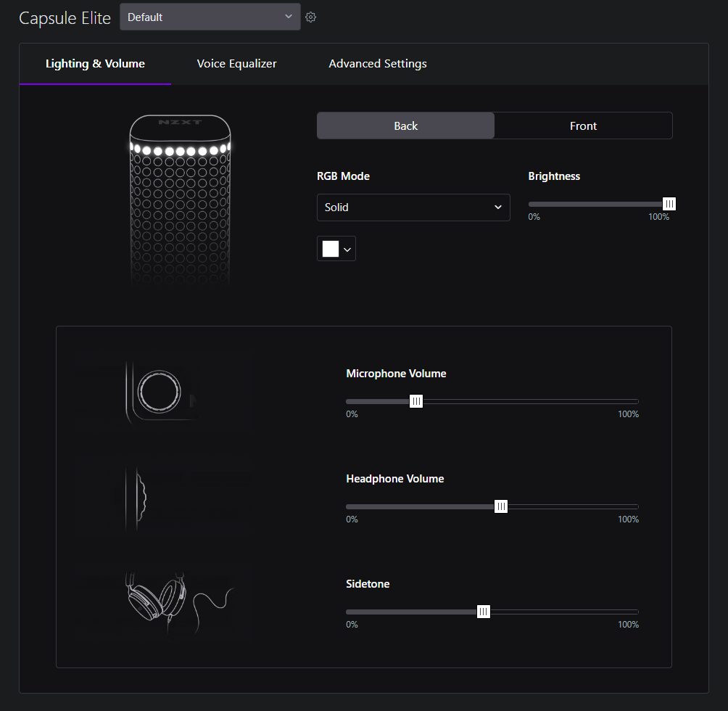Select the Front lighting zone
This screenshot has width=728, height=711.
583,126
